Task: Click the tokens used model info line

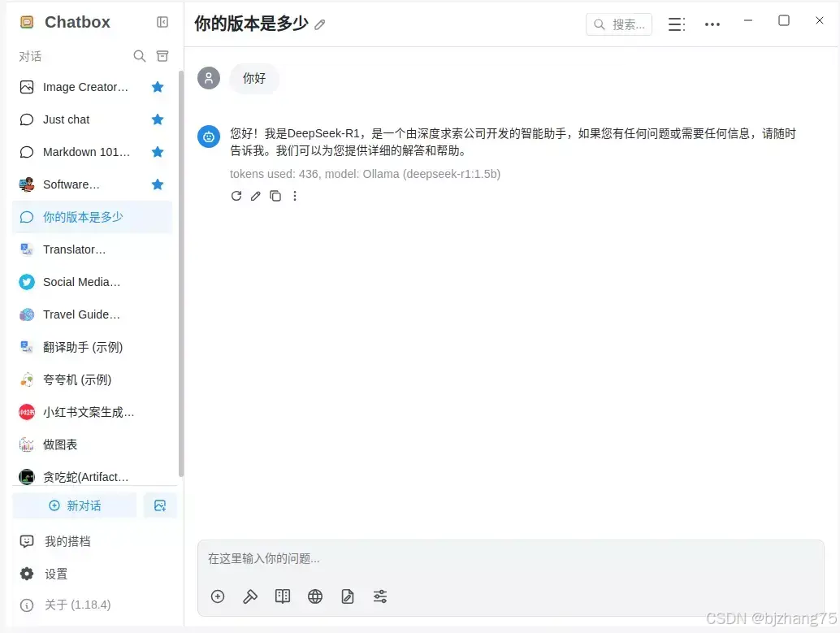Action: coord(366,174)
